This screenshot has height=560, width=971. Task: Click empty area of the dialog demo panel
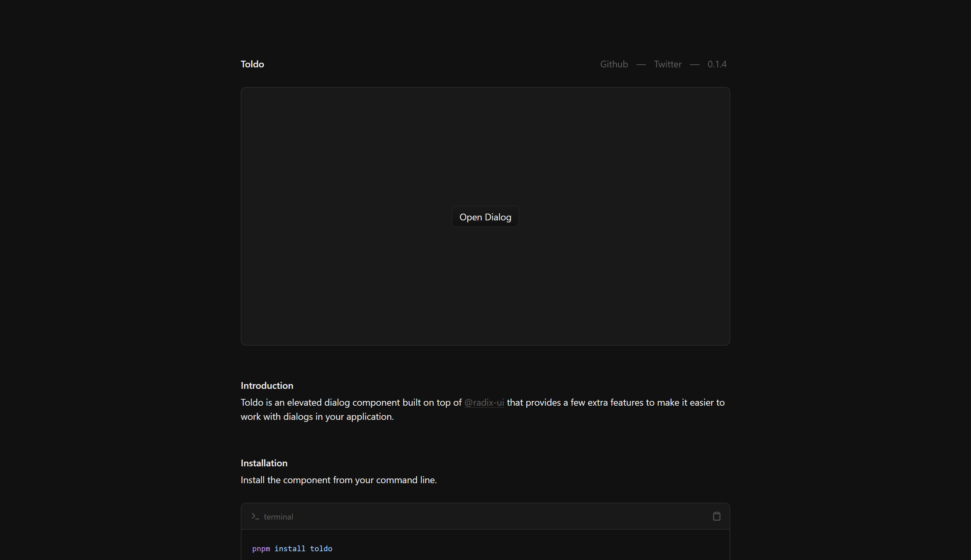346,154
